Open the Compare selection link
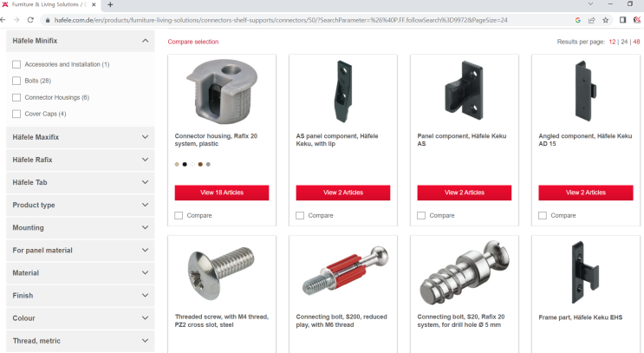The image size is (644, 353). click(193, 42)
